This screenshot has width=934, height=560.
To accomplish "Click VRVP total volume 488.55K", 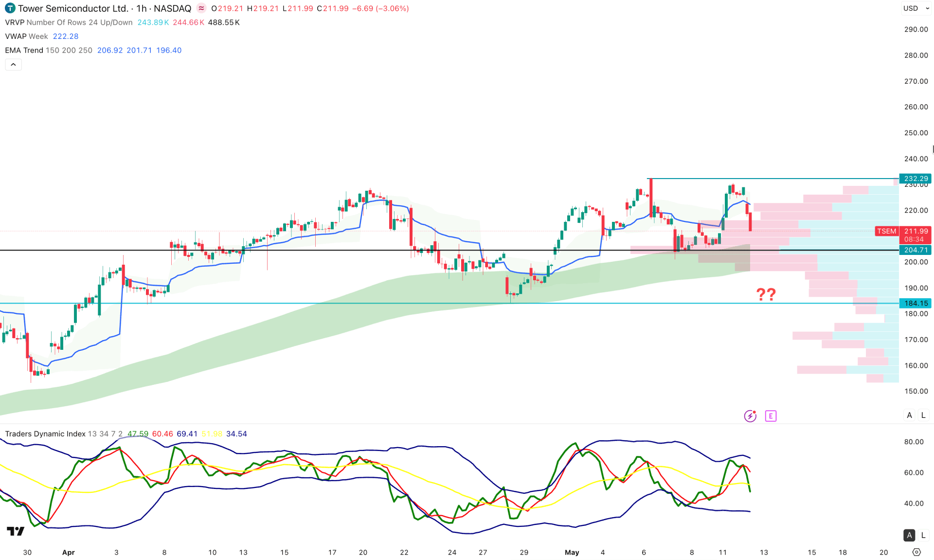I will pyautogui.click(x=224, y=22).
